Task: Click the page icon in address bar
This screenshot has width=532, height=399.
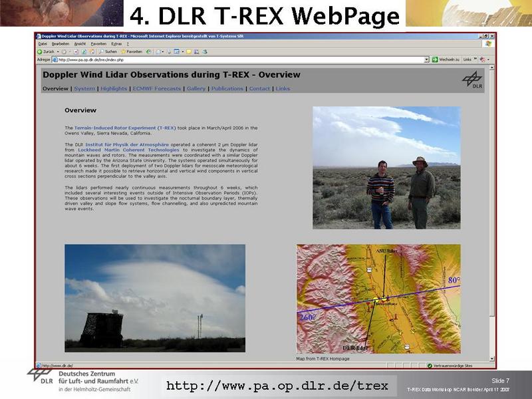Action: [55, 60]
